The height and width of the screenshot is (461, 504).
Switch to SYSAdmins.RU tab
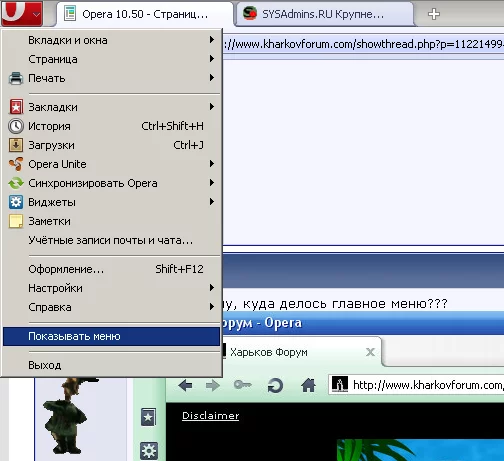pyautogui.click(x=324, y=14)
